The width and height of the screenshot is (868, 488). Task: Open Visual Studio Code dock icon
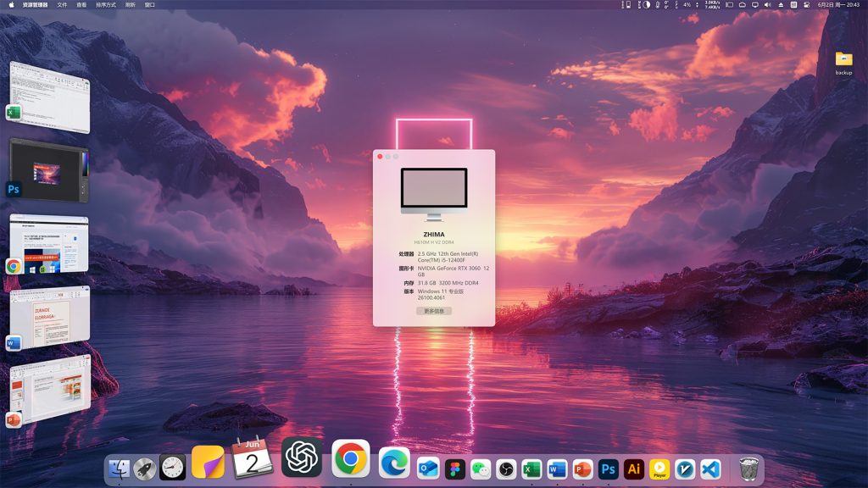pos(710,469)
